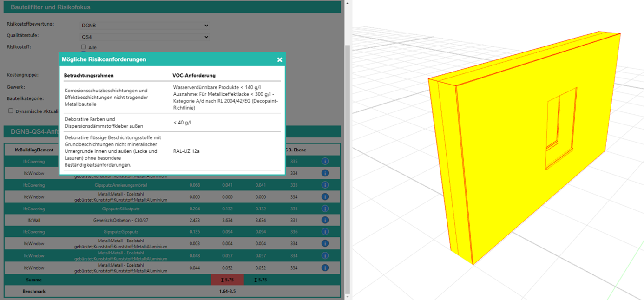The height and width of the screenshot is (300, 644).
Task: Enable the Dynamische Aktualisierung checkbox
Action: 10,111
